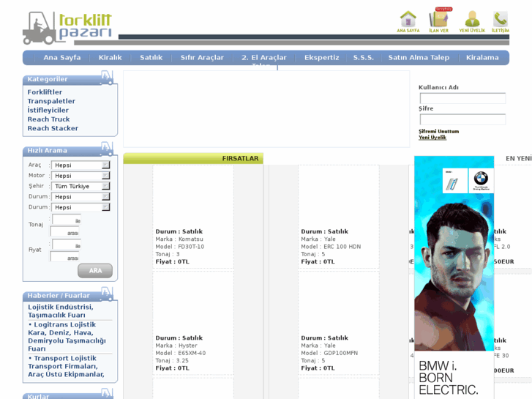The width and height of the screenshot is (532, 399).
Task: Select the FIRSATLAR tab
Action: point(193,158)
